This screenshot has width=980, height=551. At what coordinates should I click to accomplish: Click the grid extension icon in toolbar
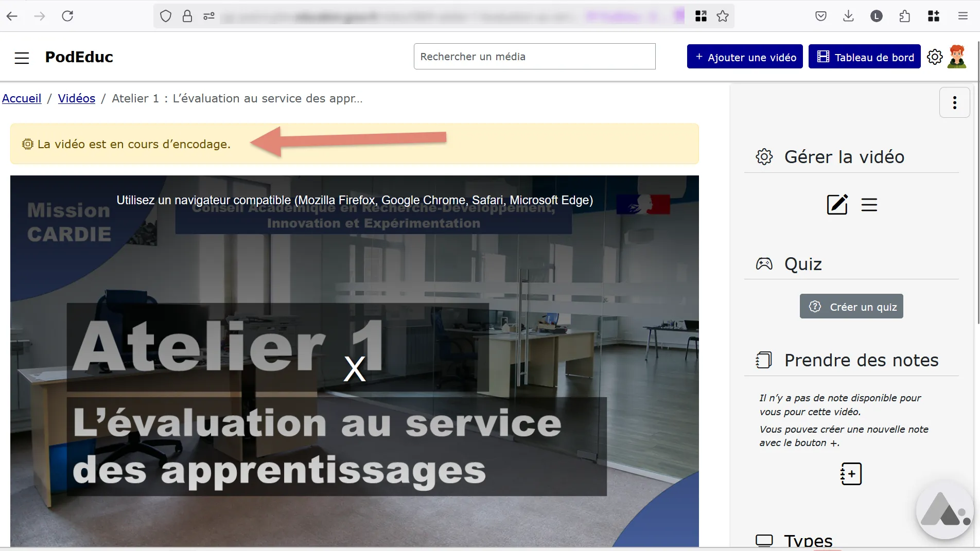[x=934, y=16]
